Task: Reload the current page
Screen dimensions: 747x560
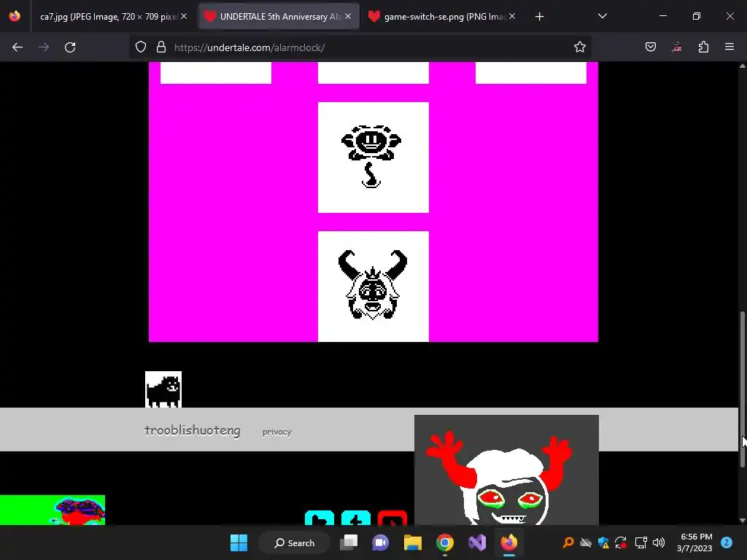Action: (70, 47)
